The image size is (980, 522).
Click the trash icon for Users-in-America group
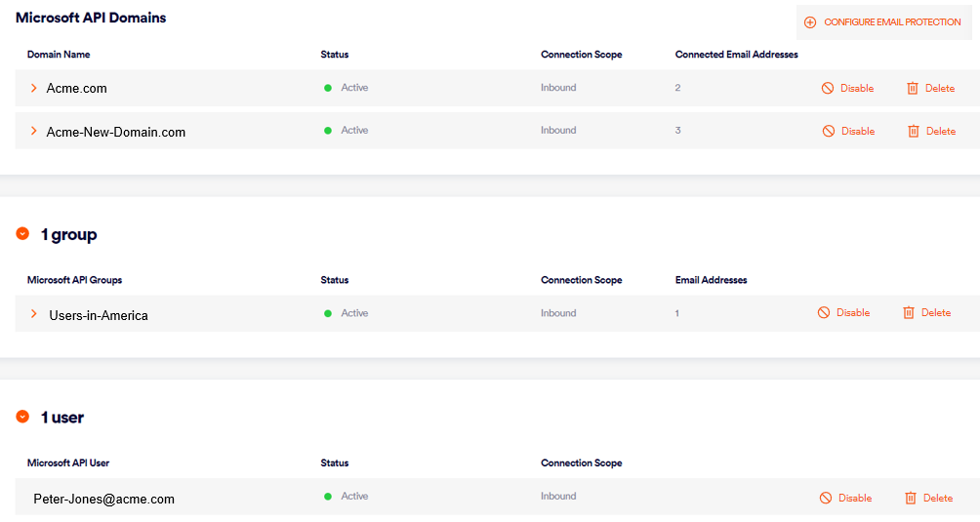click(x=909, y=313)
